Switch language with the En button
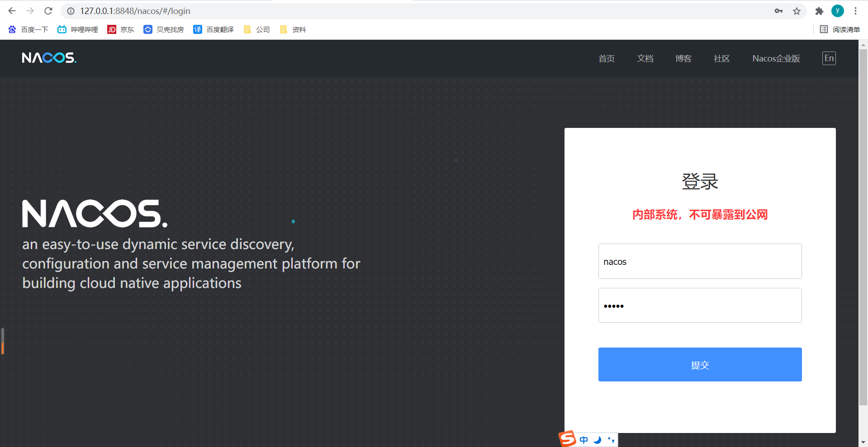The height and width of the screenshot is (447, 868). [x=829, y=58]
